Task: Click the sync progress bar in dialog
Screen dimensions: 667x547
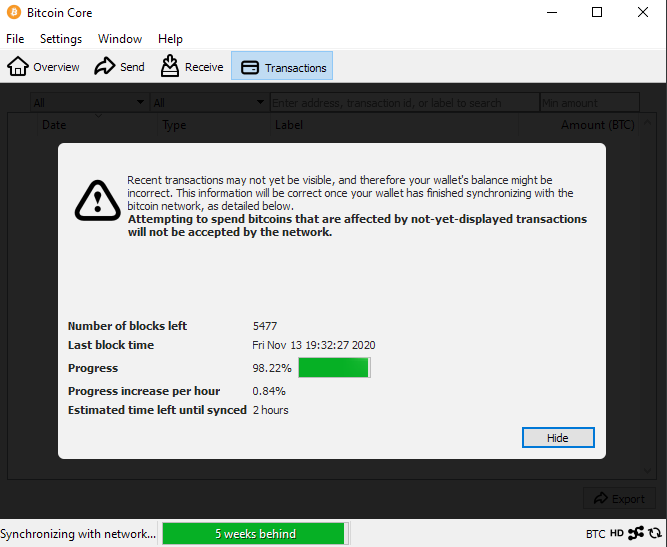Action: click(x=334, y=368)
